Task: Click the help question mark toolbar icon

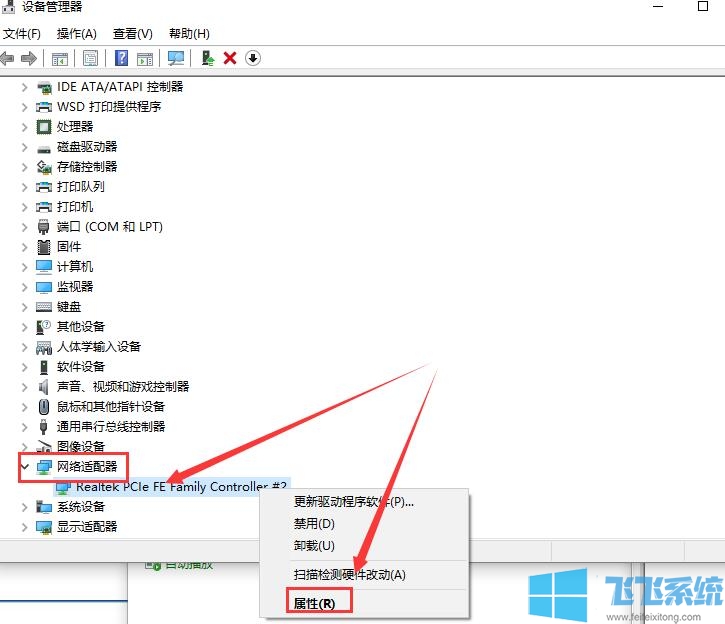Action: pos(121,58)
